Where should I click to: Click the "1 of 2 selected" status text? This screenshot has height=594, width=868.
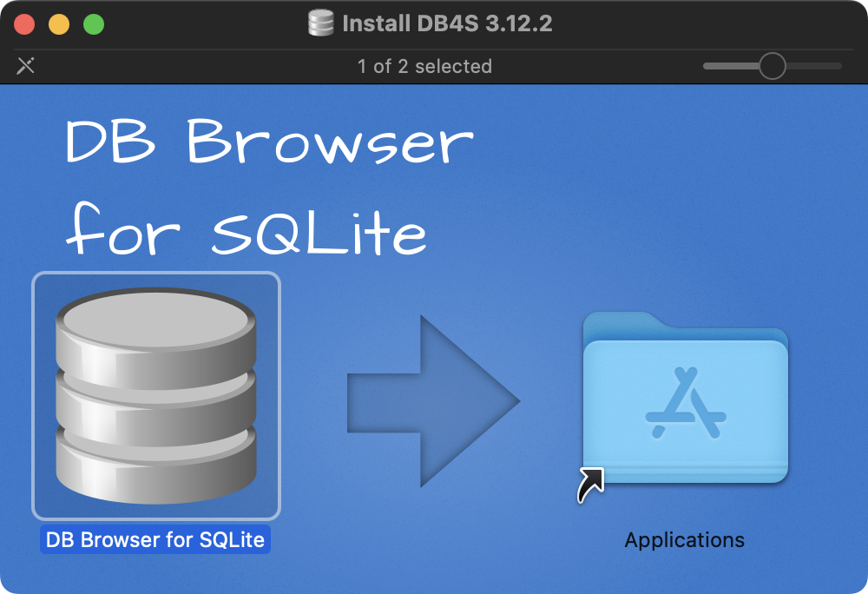tap(424, 66)
